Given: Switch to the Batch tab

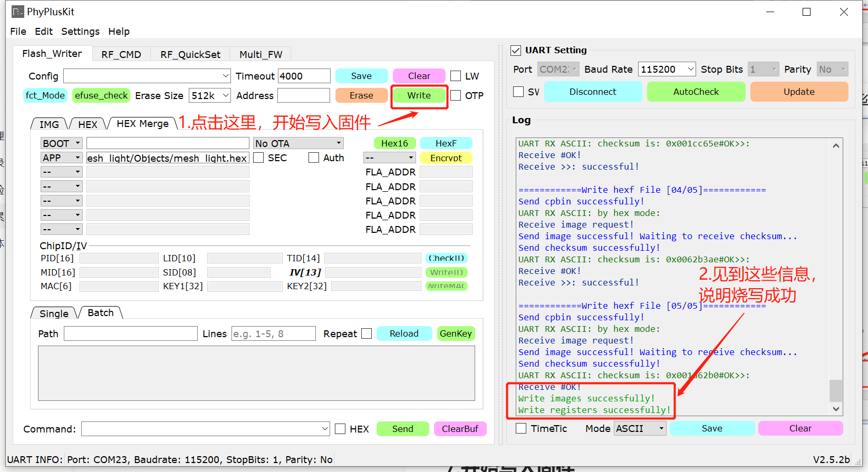Looking at the screenshot, I should pos(100,312).
